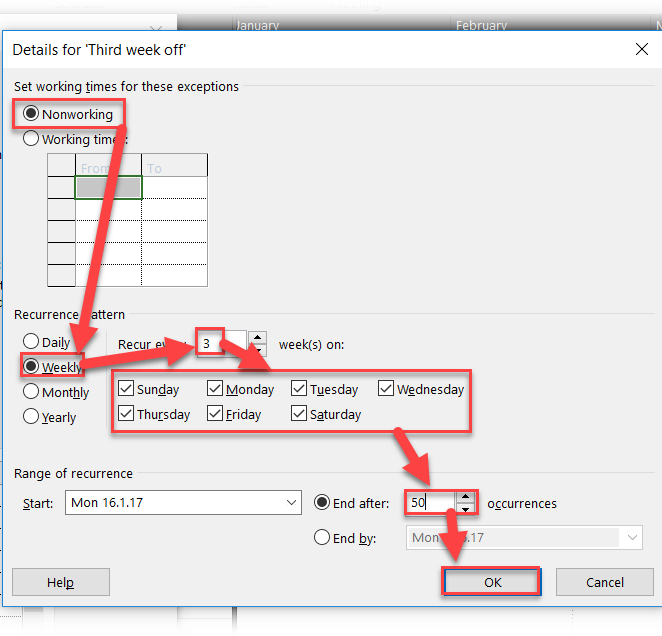The width and height of the screenshot is (662, 636).
Task: Increase the Recur every weeks spinner
Action: pos(258,338)
